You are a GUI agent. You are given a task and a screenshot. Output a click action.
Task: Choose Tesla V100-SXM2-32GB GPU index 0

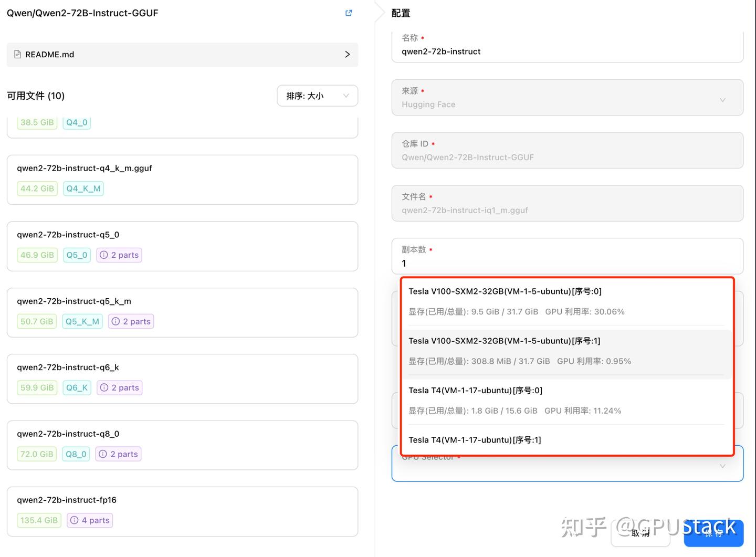[566, 301]
